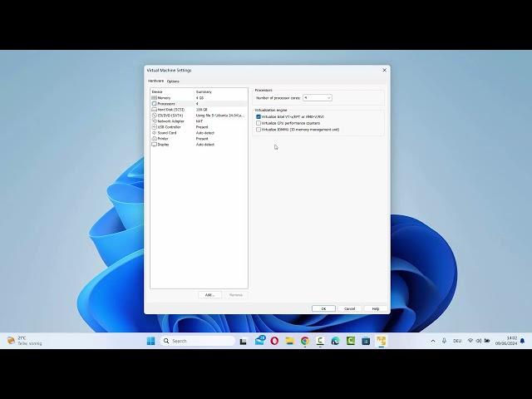Open the notification bell
This screenshot has height=399, width=532.
[523, 341]
